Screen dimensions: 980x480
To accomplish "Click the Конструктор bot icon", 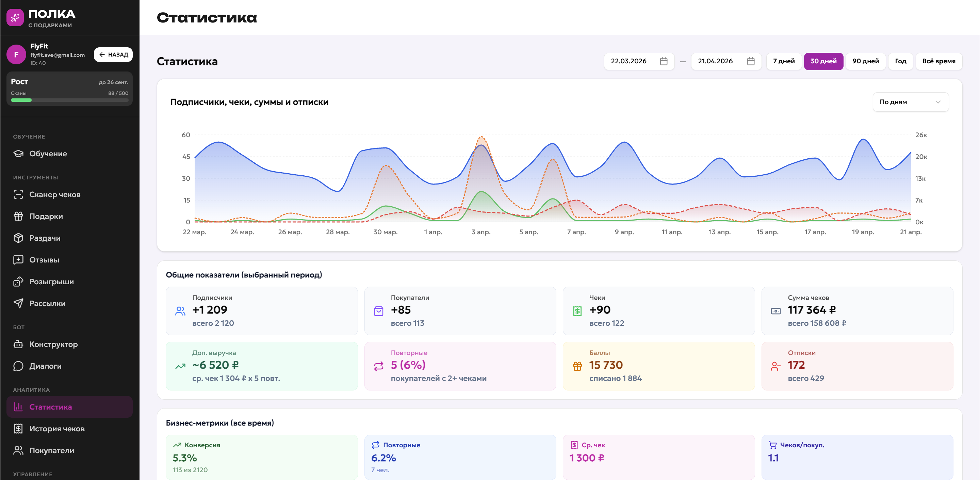I will click(x=18, y=344).
